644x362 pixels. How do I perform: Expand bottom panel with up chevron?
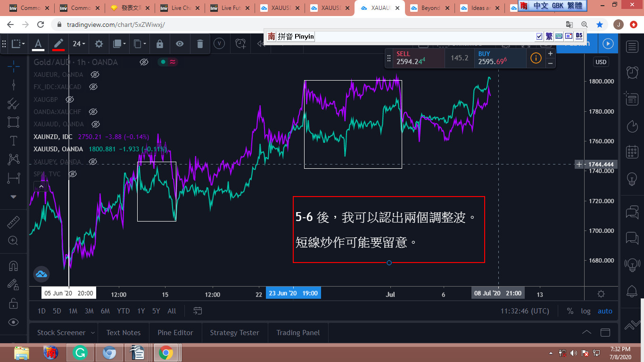point(586,332)
